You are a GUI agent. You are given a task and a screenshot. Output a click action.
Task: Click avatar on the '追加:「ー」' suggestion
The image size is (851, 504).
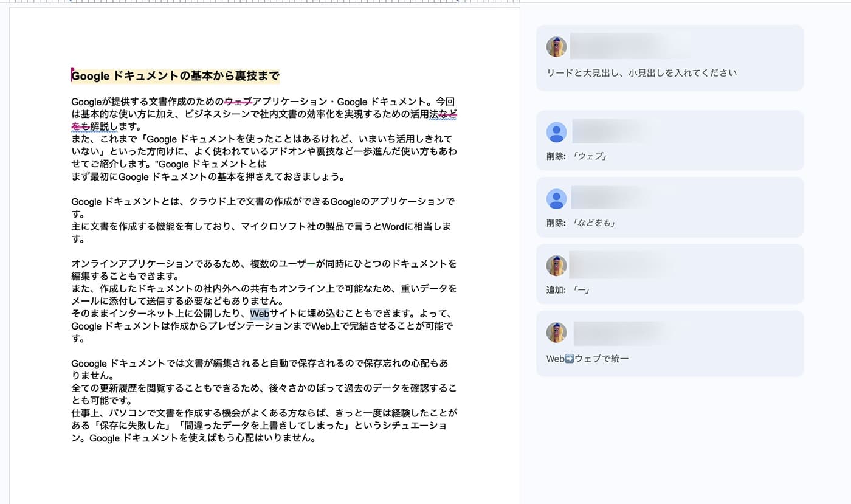click(556, 266)
